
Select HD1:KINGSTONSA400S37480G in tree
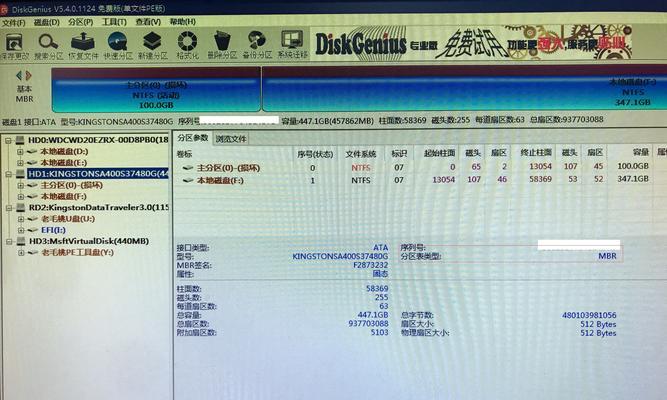tap(98, 174)
